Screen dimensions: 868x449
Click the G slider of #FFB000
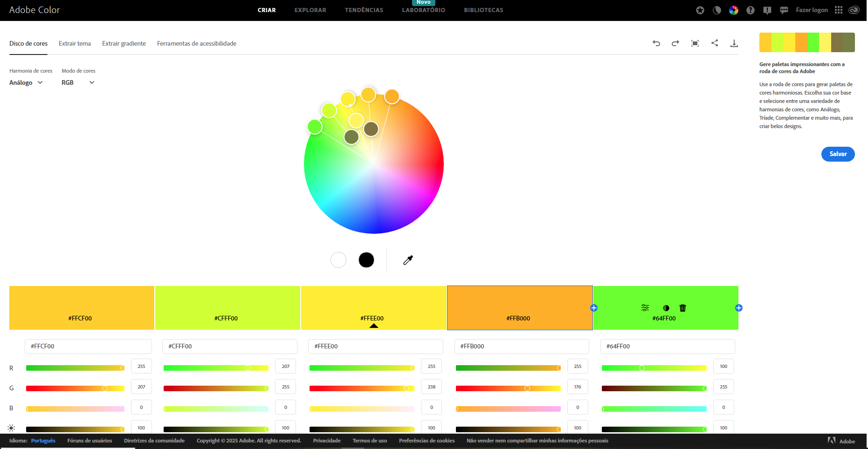(508, 388)
